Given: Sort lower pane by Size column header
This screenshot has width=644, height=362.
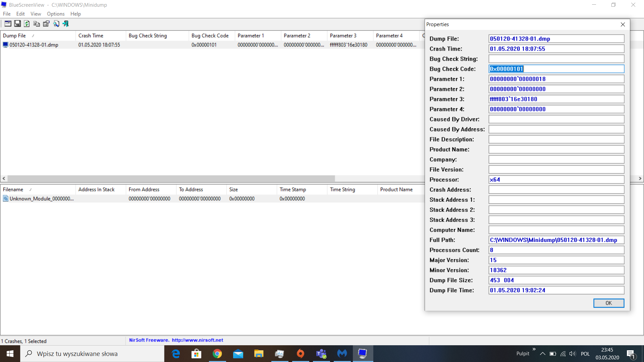Looking at the screenshot, I should [252, 189].
